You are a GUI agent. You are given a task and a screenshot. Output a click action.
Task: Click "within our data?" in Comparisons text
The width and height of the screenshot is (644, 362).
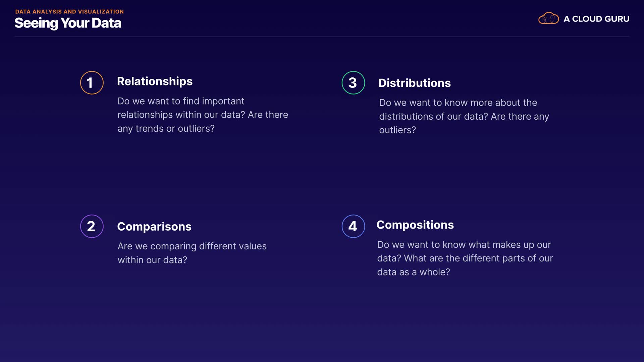point(152,260)
